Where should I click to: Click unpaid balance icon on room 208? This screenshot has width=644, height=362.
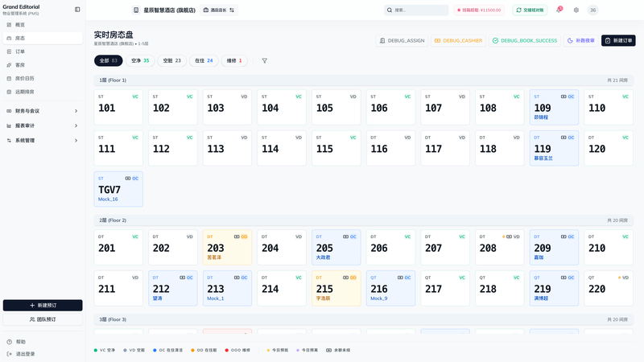pyautogui.click(x=509, y=237)
